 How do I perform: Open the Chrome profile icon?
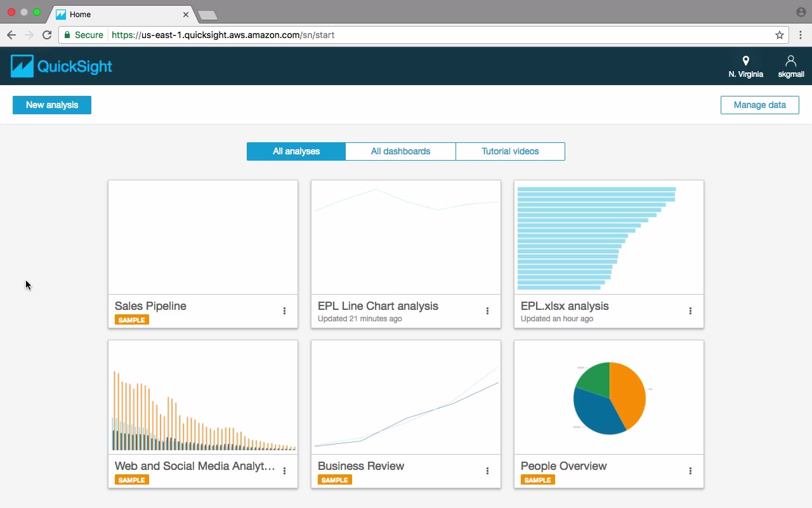tap(801, 12)
